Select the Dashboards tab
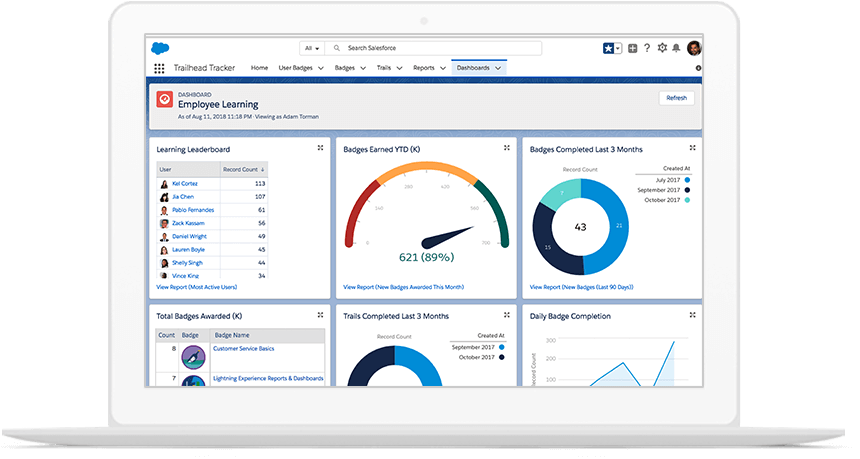 pyautogui.click(x=473, y=68)
